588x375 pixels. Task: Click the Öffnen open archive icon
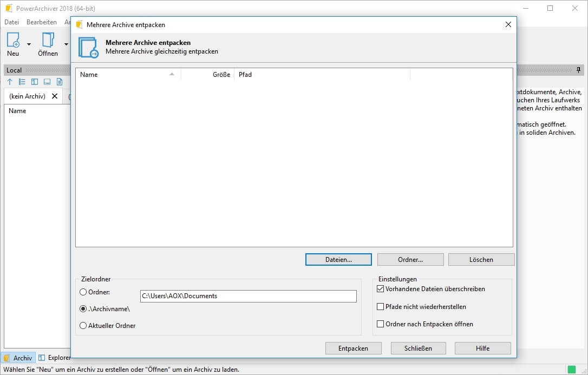[48, 40]
